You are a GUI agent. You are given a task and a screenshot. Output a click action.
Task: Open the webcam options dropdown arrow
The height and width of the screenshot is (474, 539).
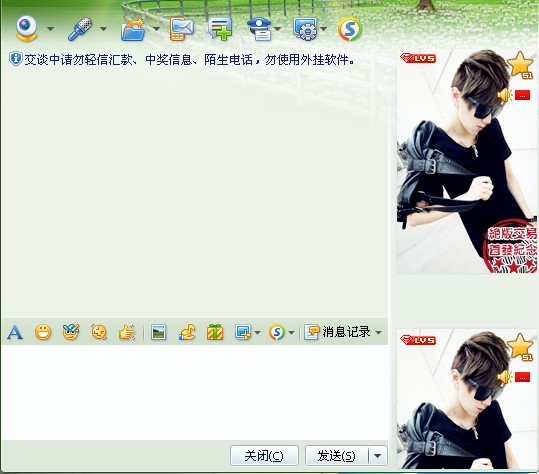50,29
